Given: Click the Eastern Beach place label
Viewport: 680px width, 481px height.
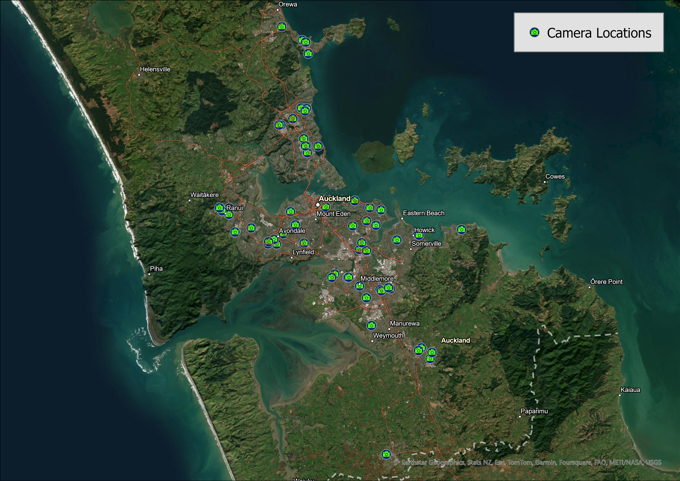Looking at the screenshot, I should [423, 213].
